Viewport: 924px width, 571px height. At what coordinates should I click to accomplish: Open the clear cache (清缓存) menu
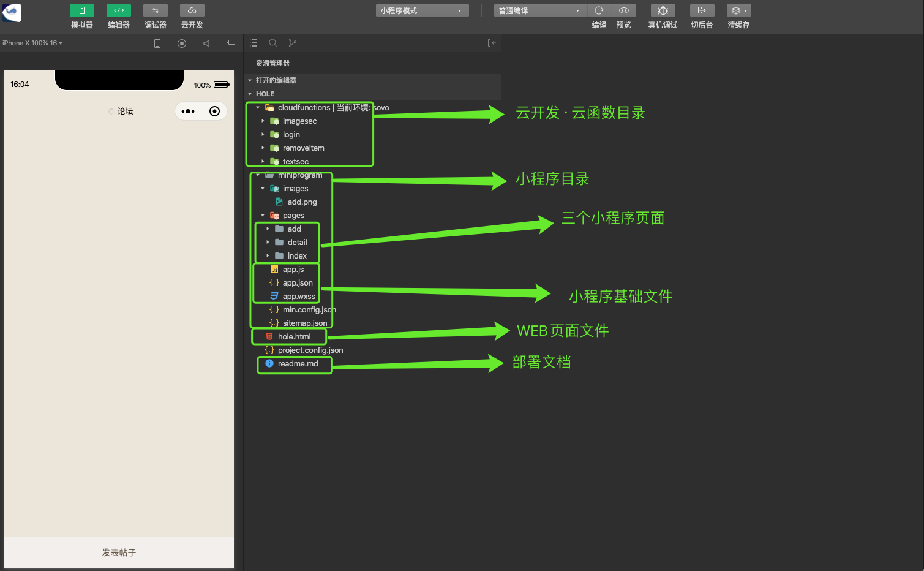[739, 10]
